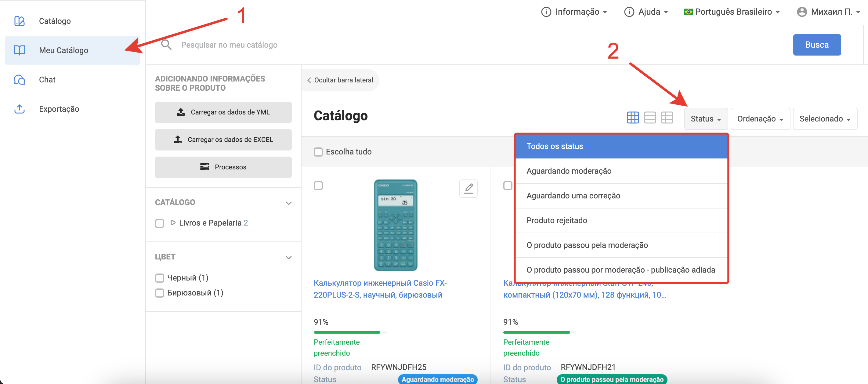This screenshot has width=868, height=384.
Task: Click the Catálogo sidebar icon
Action: [x=20, y=21]
